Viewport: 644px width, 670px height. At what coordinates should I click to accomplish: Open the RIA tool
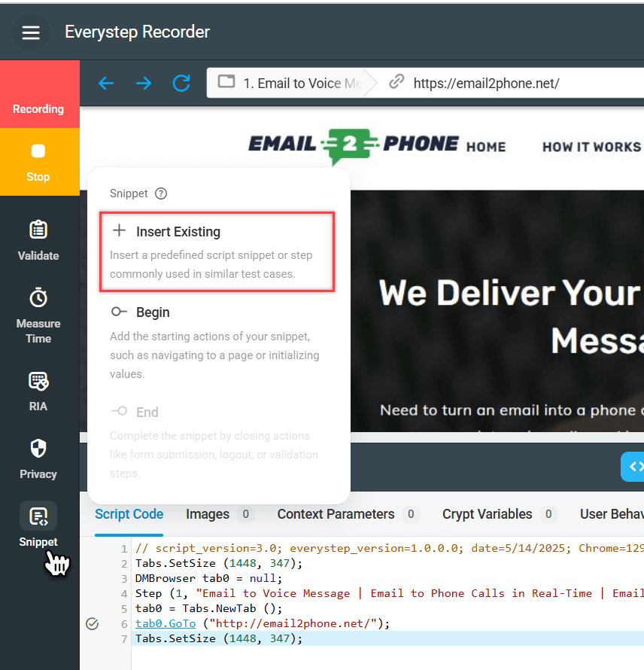point(38,391)
